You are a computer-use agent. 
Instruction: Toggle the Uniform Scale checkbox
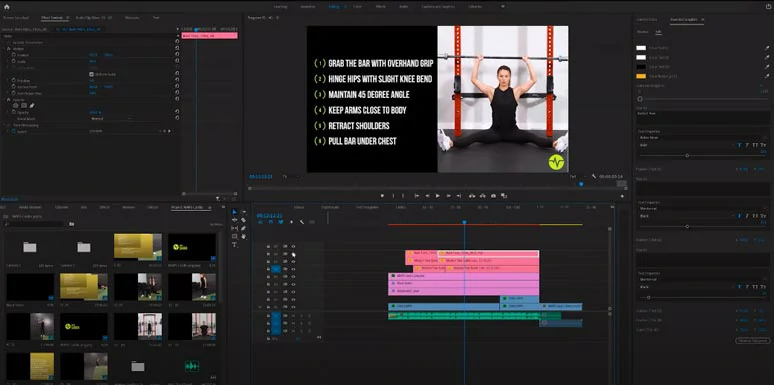point(91,74)
